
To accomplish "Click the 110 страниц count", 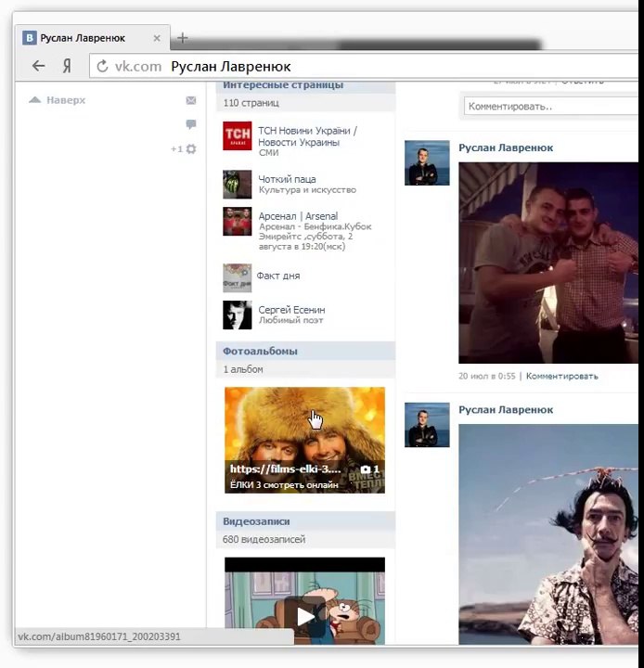I will 251,103.
